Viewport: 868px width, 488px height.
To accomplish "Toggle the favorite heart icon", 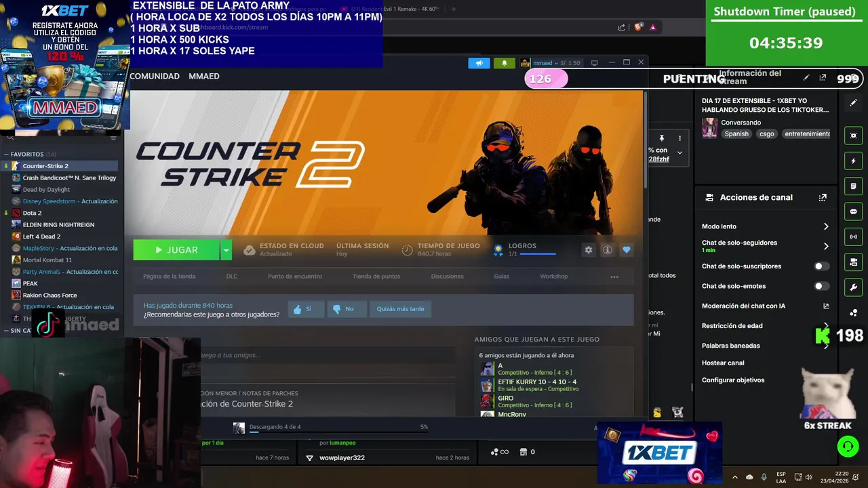I will 627,250.
